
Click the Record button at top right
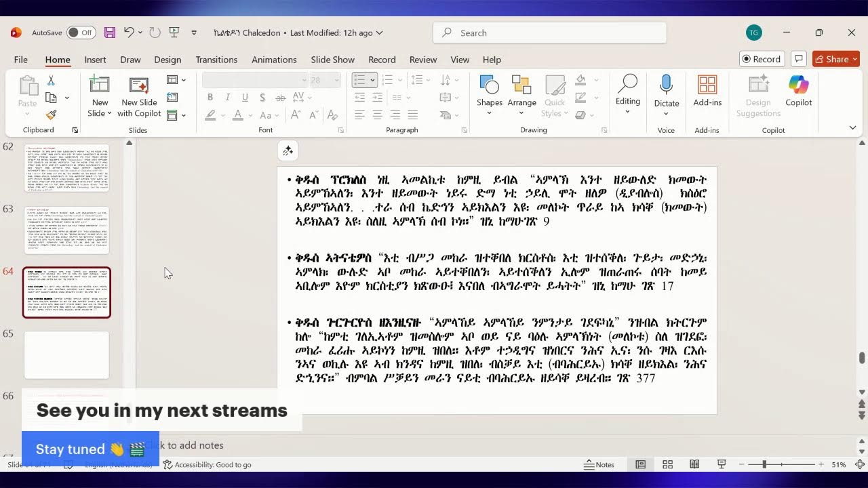(x=762, y=59)
